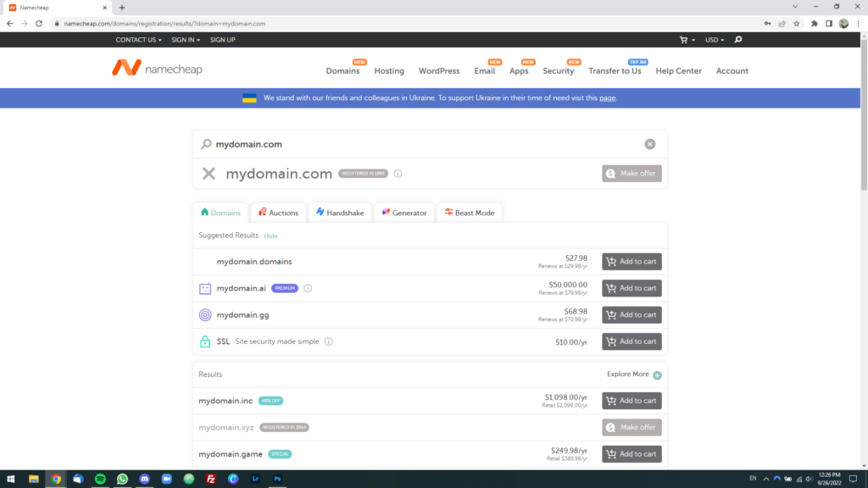Hide the Suggested Results section
This screenshot has height=488, width=868.
[x=270, y=236]
